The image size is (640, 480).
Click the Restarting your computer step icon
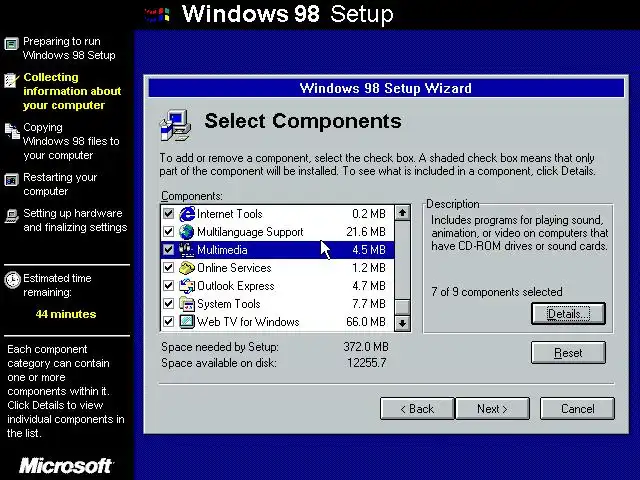coord(11,180)
